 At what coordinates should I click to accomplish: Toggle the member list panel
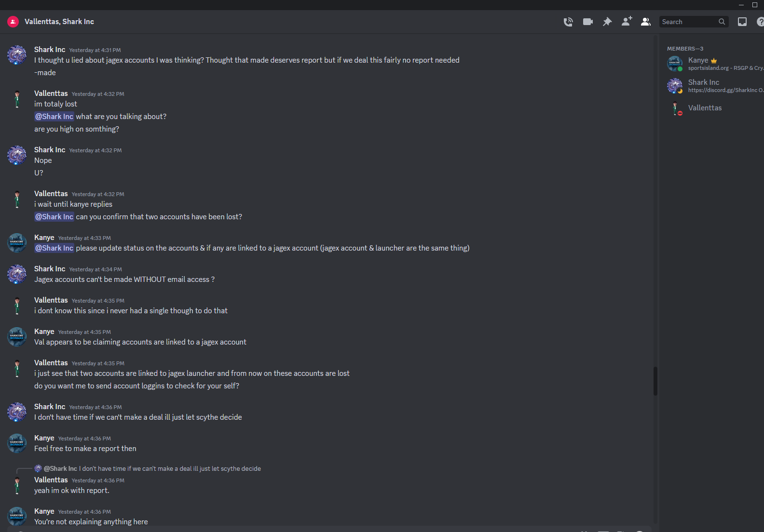(646, 22)
